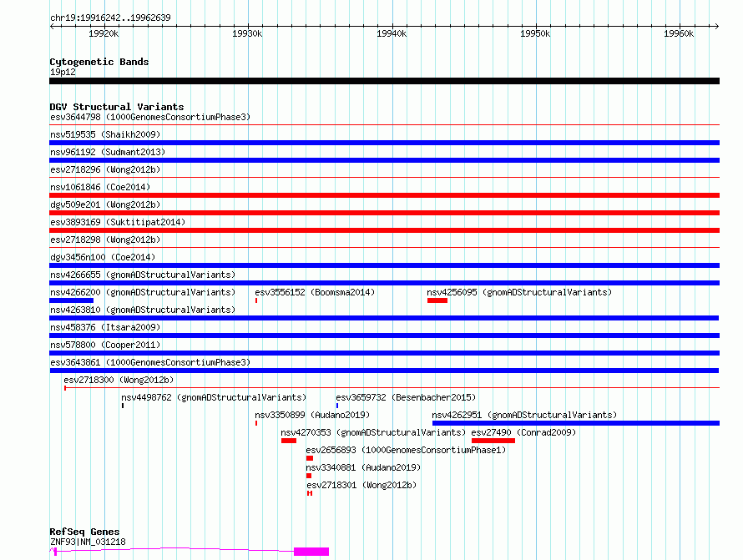Image resolution: width=743 pixels, height=560 pixels.
Task: Open the esv3556152 (Boomsma2014) label
Action: click(x=315, y=292)
